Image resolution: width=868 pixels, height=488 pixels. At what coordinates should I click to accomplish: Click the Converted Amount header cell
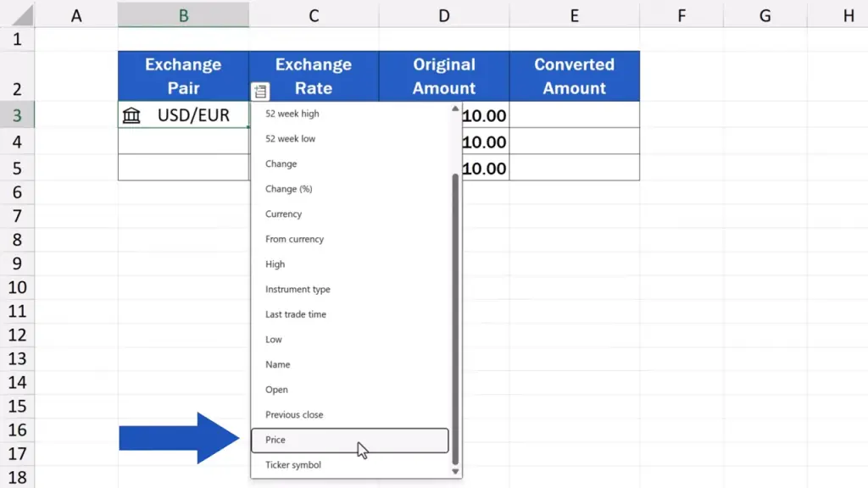tap(574, 76)
